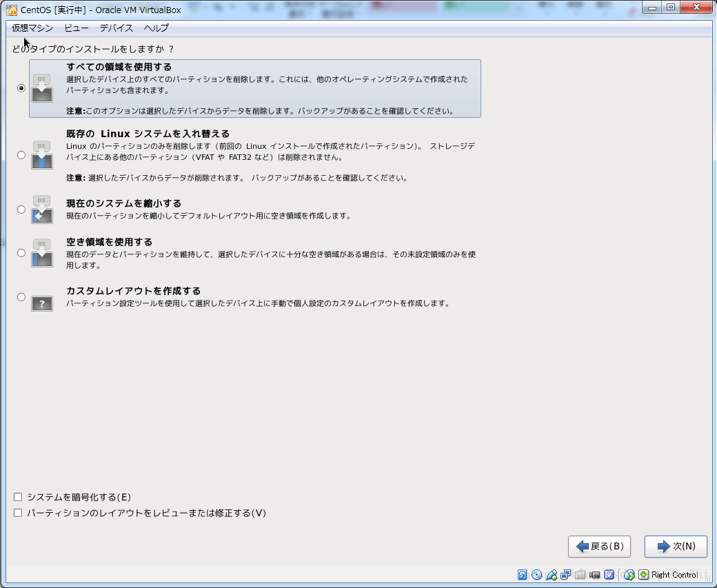Viewport: 717px width, 588px height.
Task: Click the 'Right Control' host key label
Action: (x=674, y=575)
